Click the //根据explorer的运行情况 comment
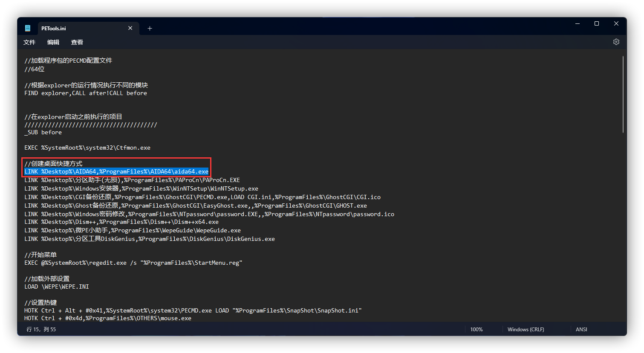 [x=86, y=85]
